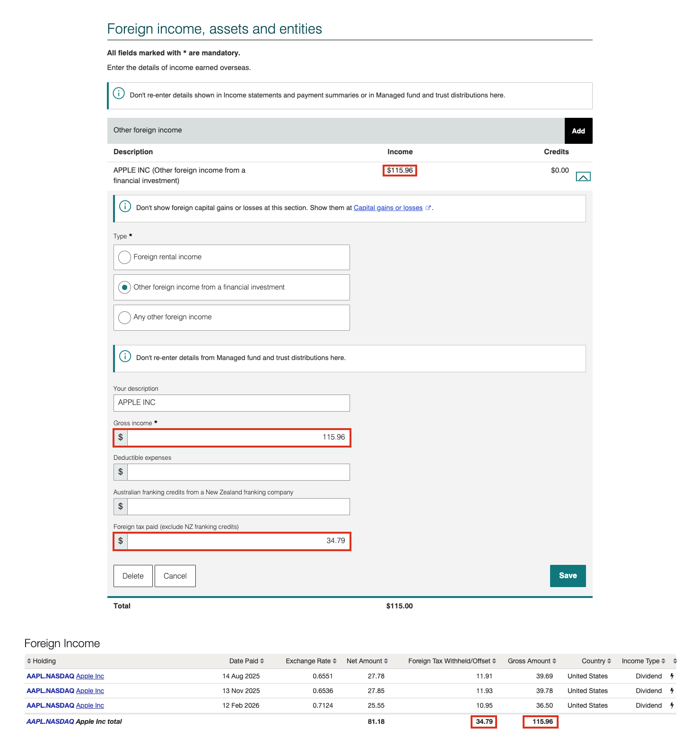
Task: Save the foreign income entry
Action: point(568,576)
